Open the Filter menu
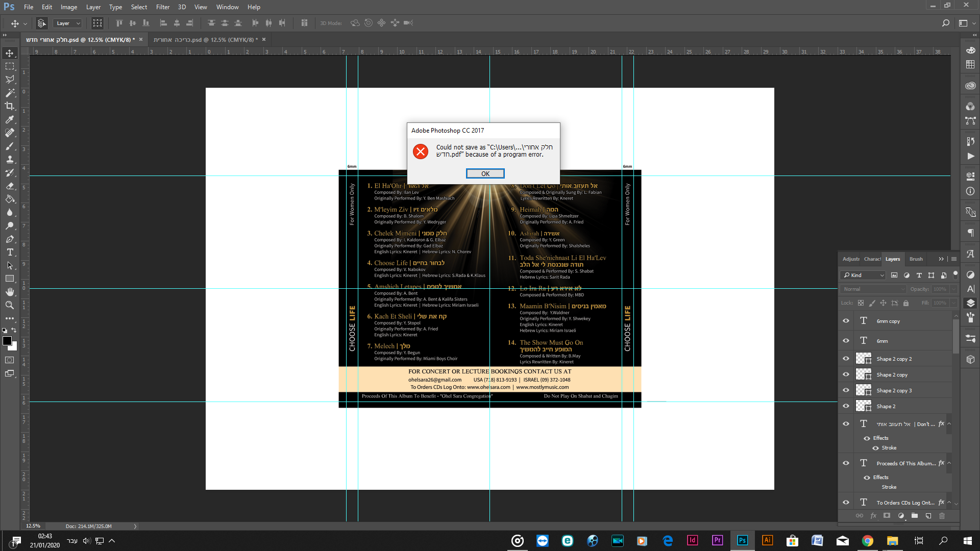Image resolution: width=980 pixels, height=551 pixels. click(x=162, y=7)
